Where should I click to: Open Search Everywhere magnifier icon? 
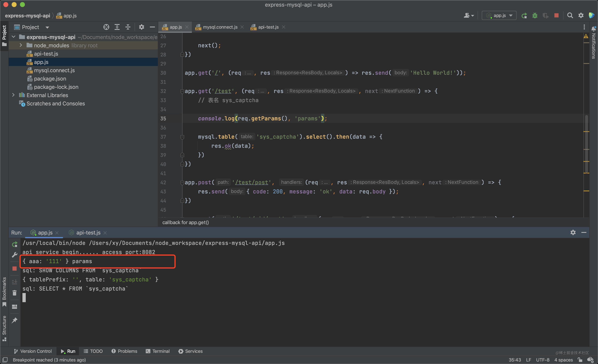pyautogui.click(x=570, y=16)
